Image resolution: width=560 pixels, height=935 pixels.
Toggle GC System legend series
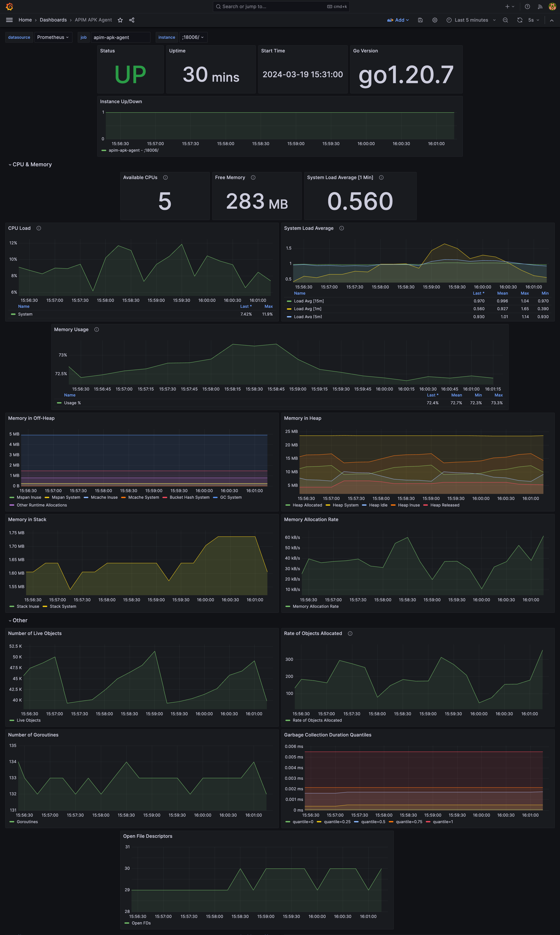point(231,497)
